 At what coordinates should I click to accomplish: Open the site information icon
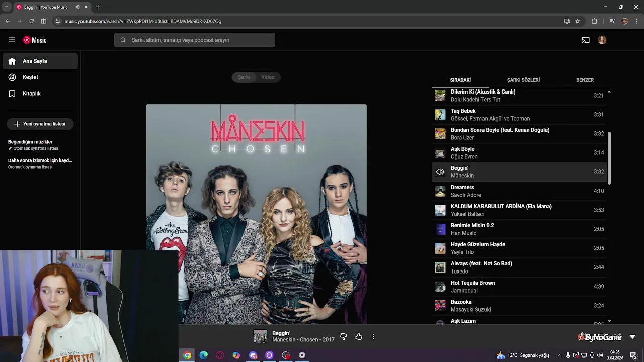click(58, 21)
